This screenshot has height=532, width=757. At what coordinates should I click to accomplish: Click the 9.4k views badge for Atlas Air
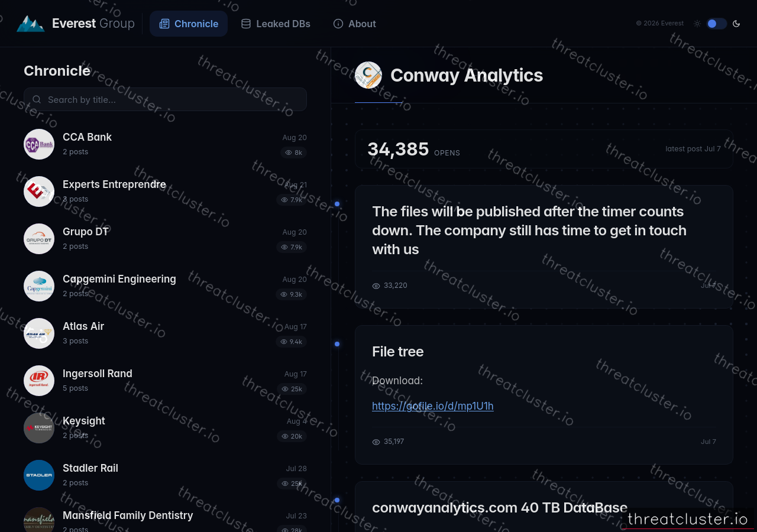[292, 342]
